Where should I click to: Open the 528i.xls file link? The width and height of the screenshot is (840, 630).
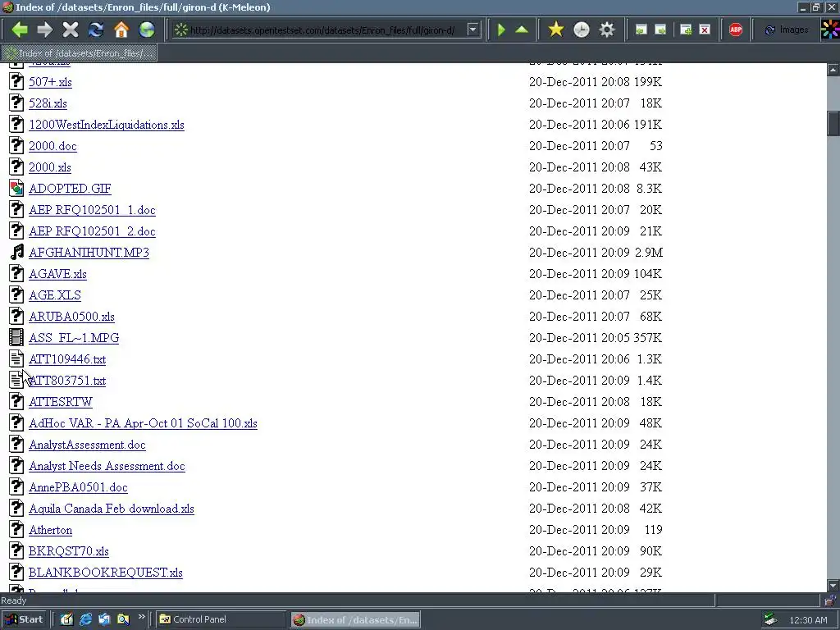pos(48,103)
